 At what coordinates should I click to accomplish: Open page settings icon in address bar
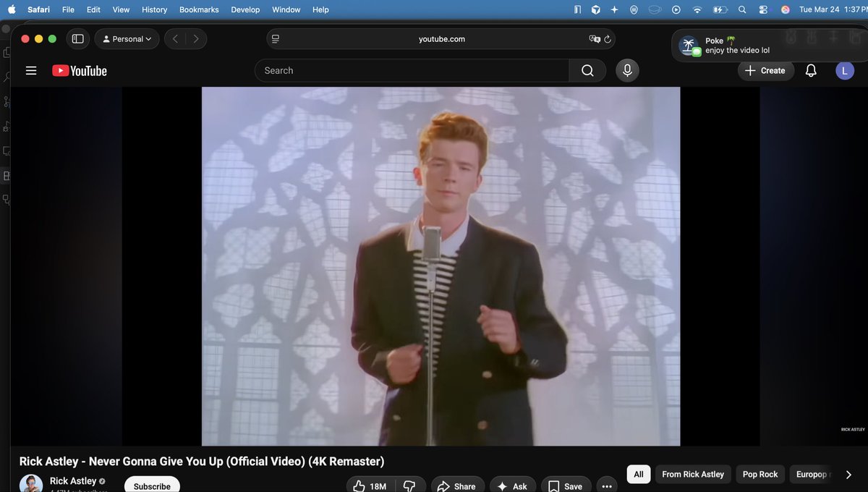[x=275, y=39]
